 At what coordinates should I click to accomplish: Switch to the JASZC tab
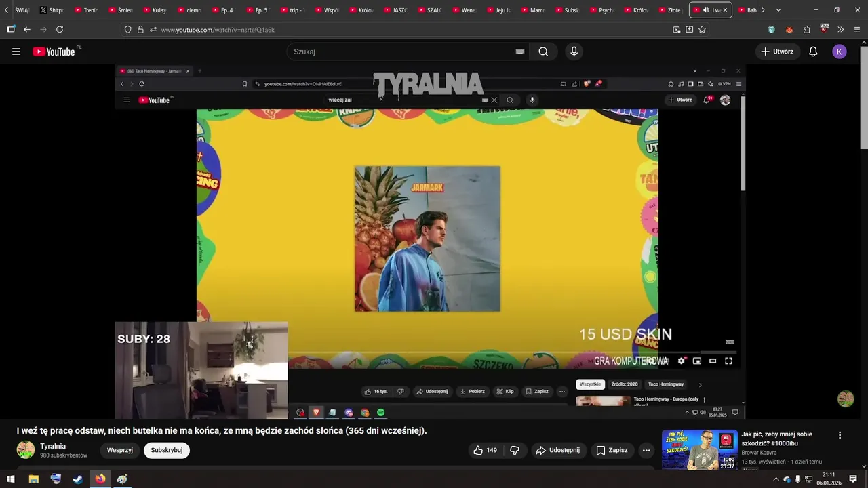click(x=395, y=10)
